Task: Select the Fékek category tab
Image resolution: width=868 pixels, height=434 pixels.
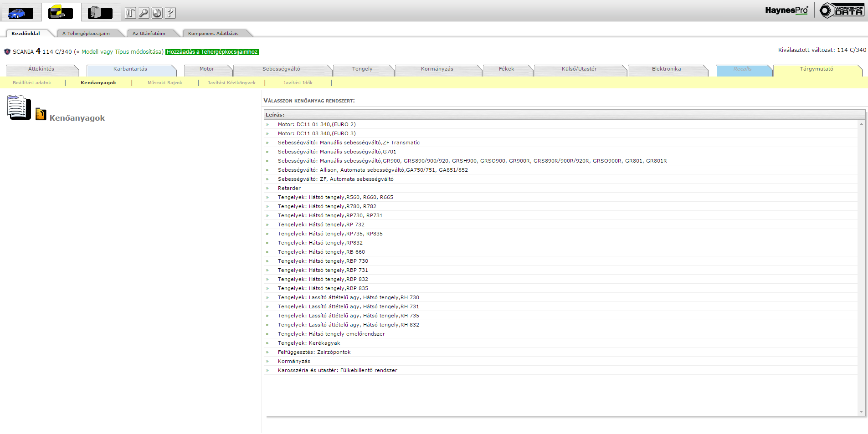Action: pos(506,69)
